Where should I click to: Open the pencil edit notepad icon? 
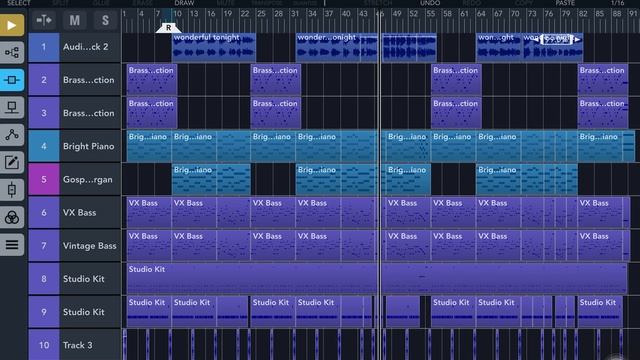[x=12, y=162]
